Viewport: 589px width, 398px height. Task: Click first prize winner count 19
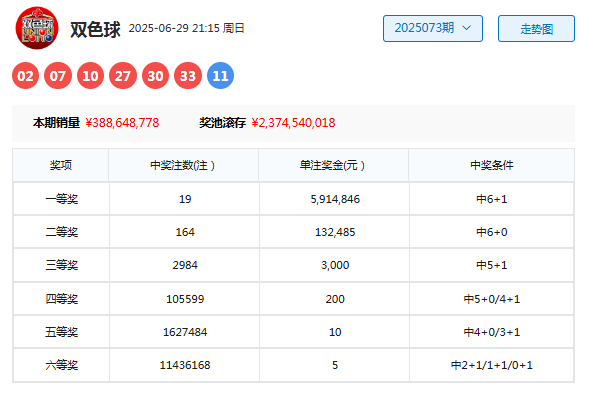coord(185,199)
